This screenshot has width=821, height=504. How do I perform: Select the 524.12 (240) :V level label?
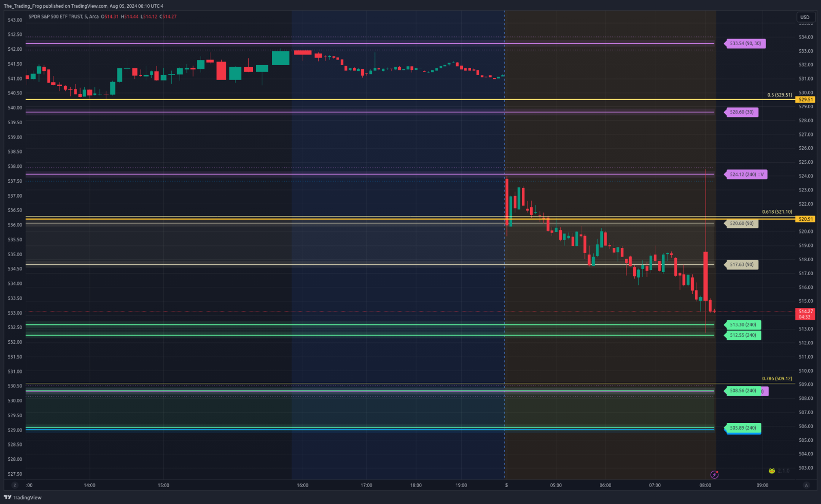coord(747,175)
